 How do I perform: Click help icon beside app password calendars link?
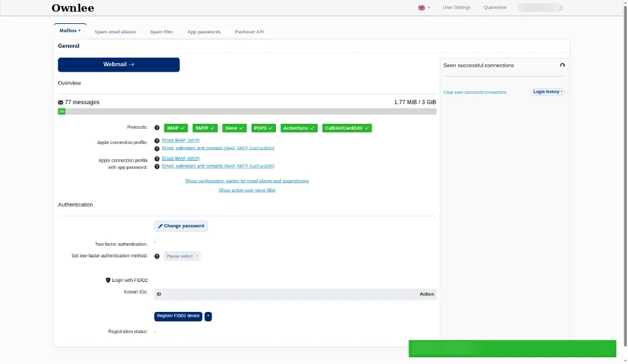coord(157,167)
